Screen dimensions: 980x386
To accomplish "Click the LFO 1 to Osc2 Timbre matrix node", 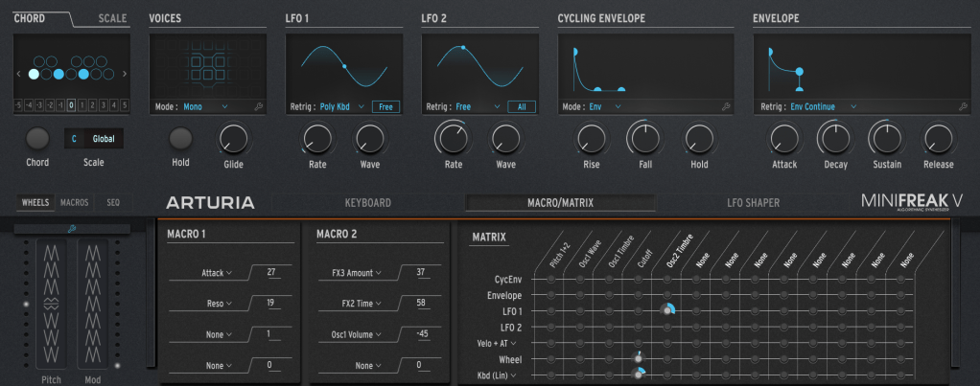I will coord(666,310).
